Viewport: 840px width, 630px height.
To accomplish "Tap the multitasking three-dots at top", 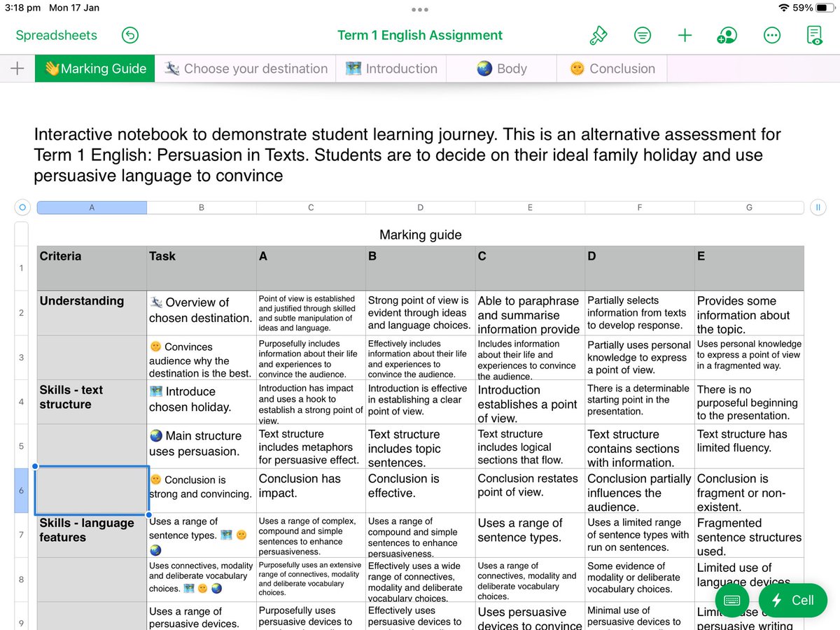I will coord(420,9).
